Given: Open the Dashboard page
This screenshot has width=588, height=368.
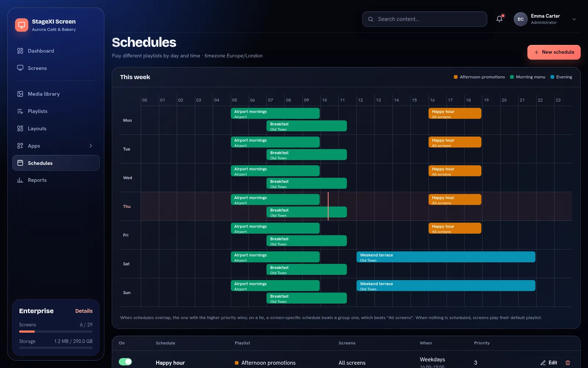Looking at the screenshot, I should pyautogui.click(x=56, y=51).
